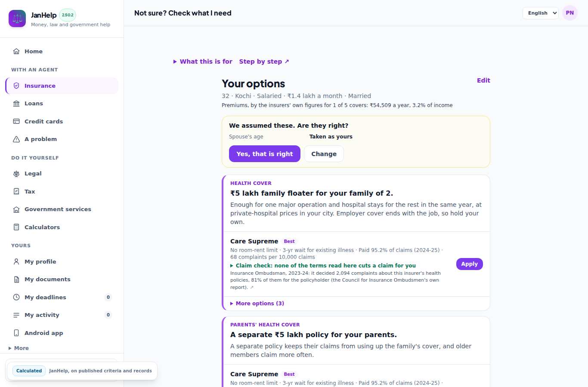This screenshot has width=588, height=387.
Task: Click the Loans bank building icon
Action: pos(16,104)
